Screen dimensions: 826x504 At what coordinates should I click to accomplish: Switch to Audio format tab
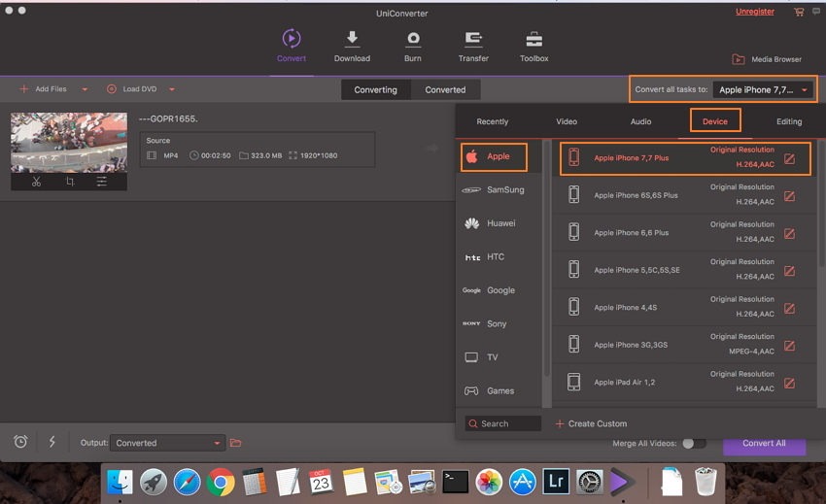point(641,121)
